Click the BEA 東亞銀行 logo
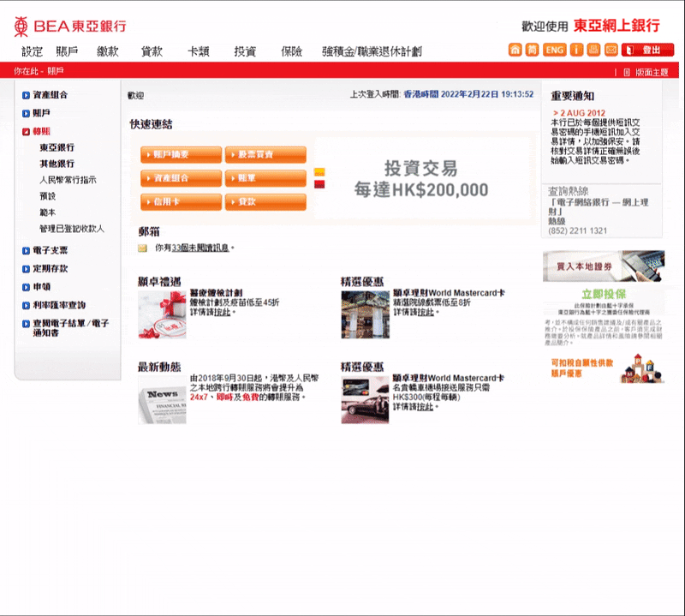The height and width of the screenshot is (616, 685). point(70,27)
